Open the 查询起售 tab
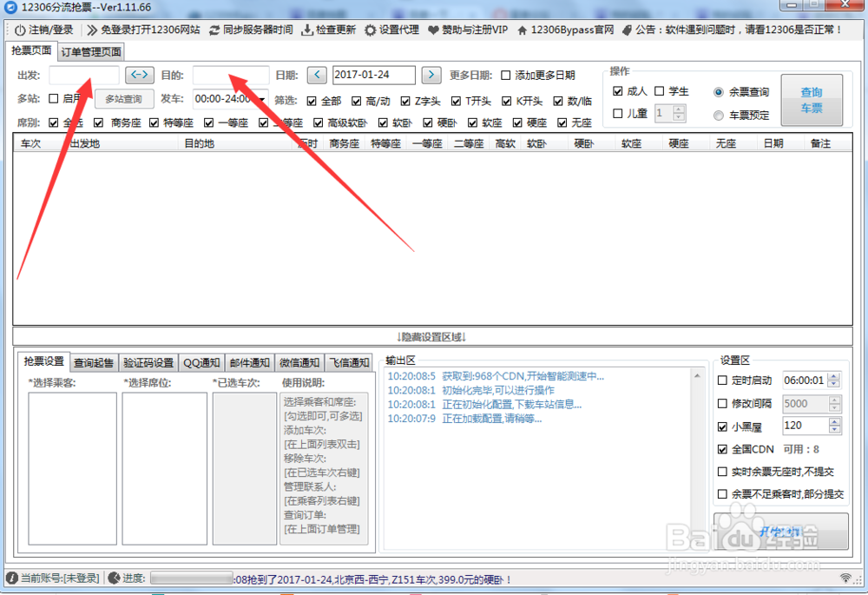The height and width of the screenshot is (595, 868). tap(94, 363)
